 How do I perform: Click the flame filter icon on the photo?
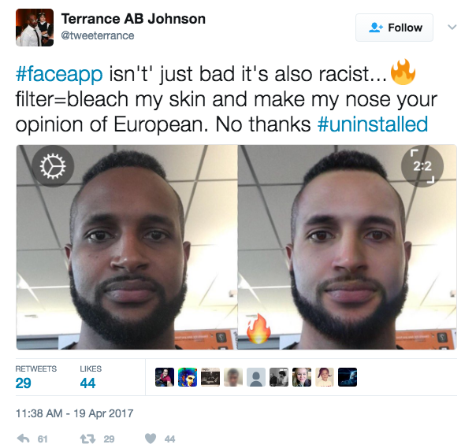coord(258,329)
